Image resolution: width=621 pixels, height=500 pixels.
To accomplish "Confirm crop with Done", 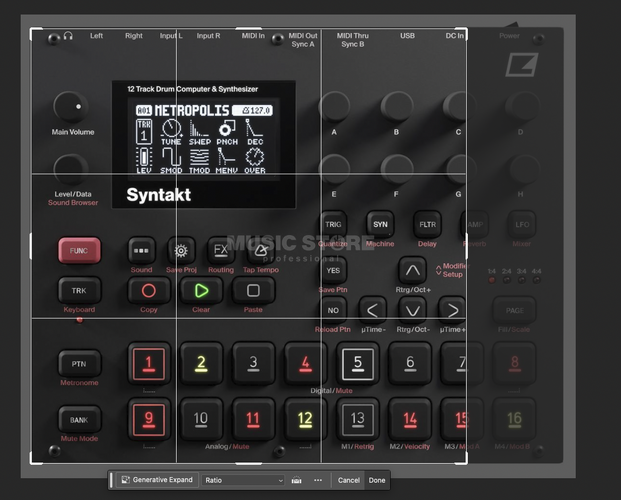I will [x=377, y=480].
